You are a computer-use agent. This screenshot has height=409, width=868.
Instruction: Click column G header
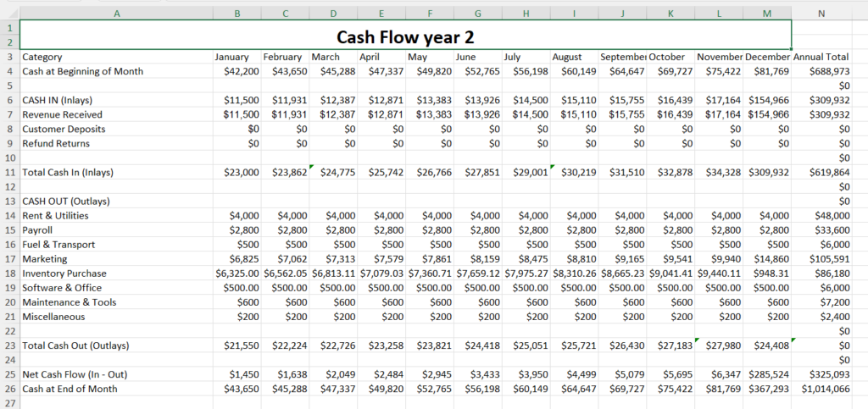click(x=477, y=13)
